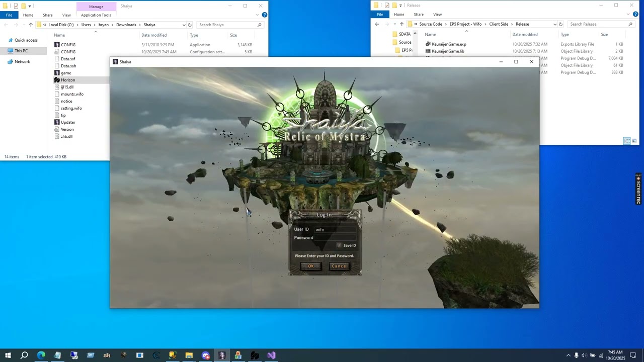Open View tab in Release Explorer window

(x=437, y=15)
